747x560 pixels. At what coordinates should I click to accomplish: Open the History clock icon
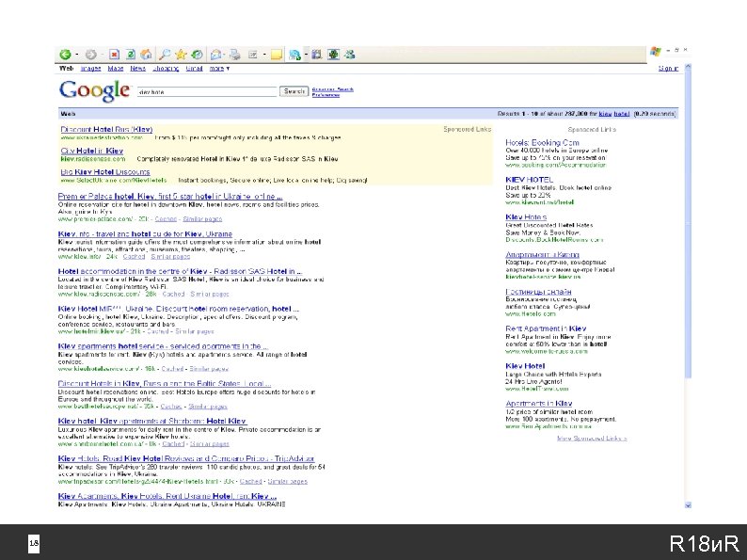point(197,55)
